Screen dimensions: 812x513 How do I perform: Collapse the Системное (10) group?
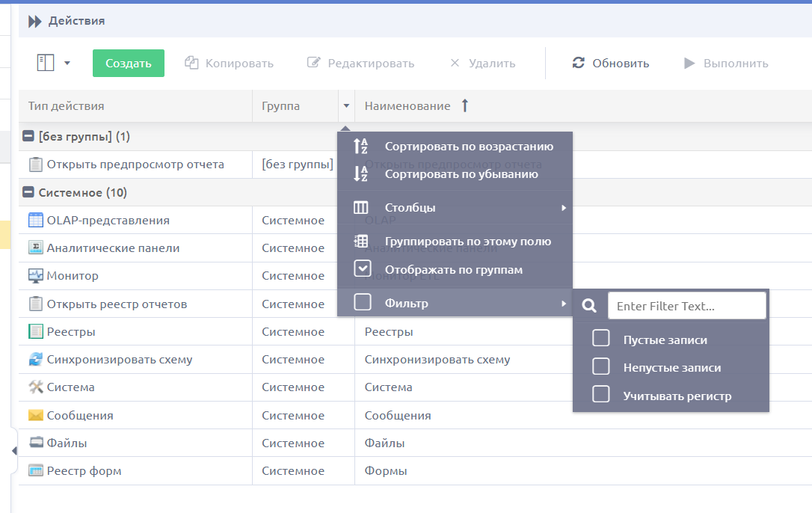[x=29, y=192]
